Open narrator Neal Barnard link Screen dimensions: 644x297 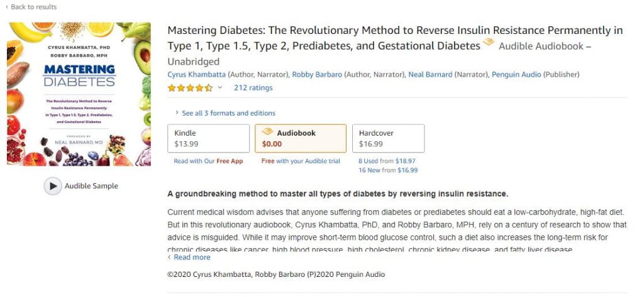(x=430, y=75)
